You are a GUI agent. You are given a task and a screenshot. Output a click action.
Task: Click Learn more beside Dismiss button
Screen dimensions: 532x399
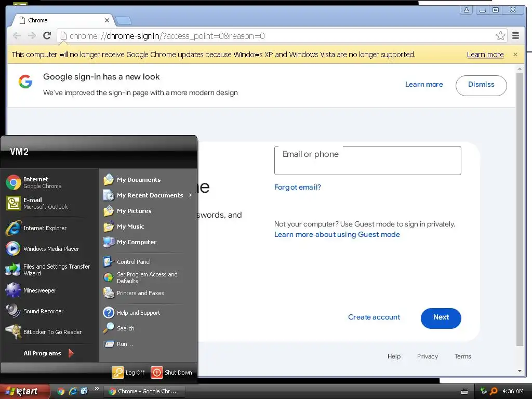(x=424, y=85)
